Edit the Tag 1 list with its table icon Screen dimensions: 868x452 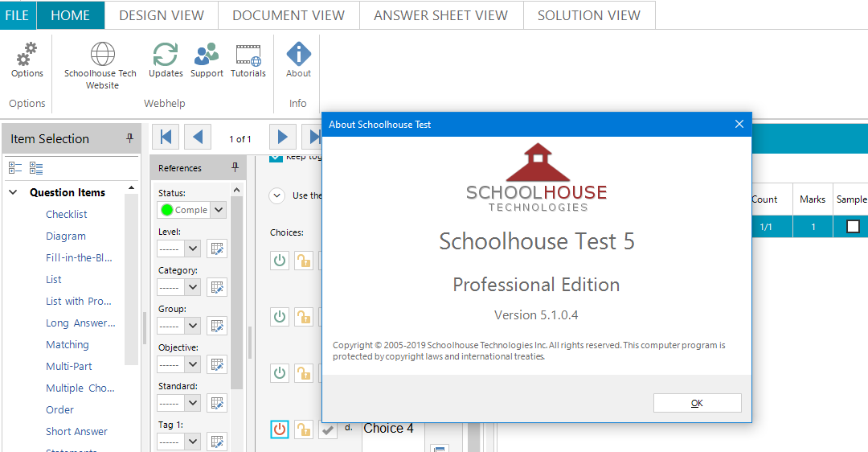tap(217, 442)
